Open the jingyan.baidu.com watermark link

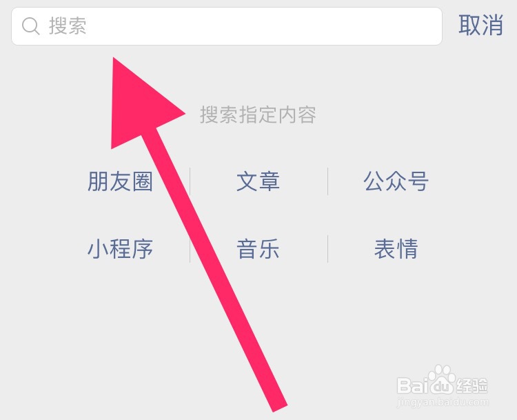(x=443, y=402)
